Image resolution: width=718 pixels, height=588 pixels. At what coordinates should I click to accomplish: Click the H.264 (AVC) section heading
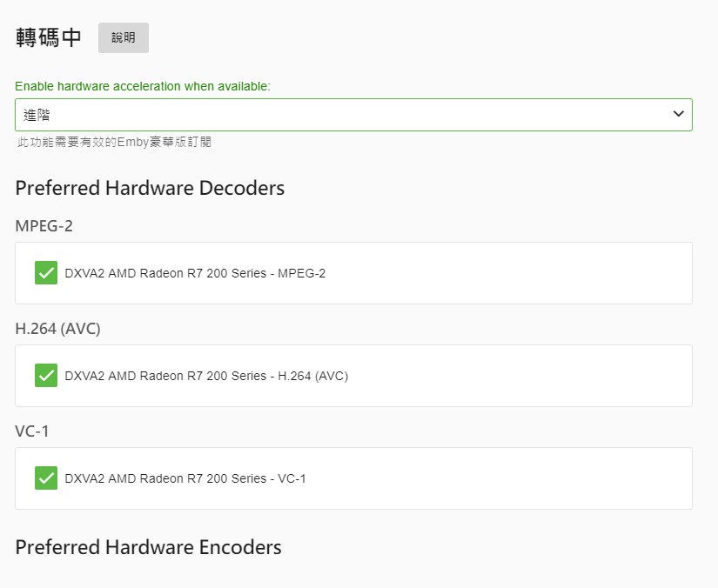point(58,329)
